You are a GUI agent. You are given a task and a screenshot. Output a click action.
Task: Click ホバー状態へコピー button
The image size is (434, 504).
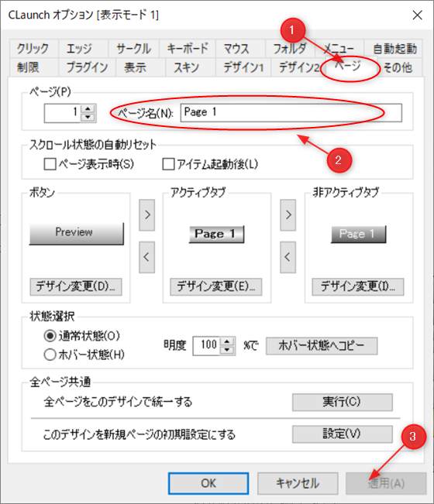[x=322, y=346]
